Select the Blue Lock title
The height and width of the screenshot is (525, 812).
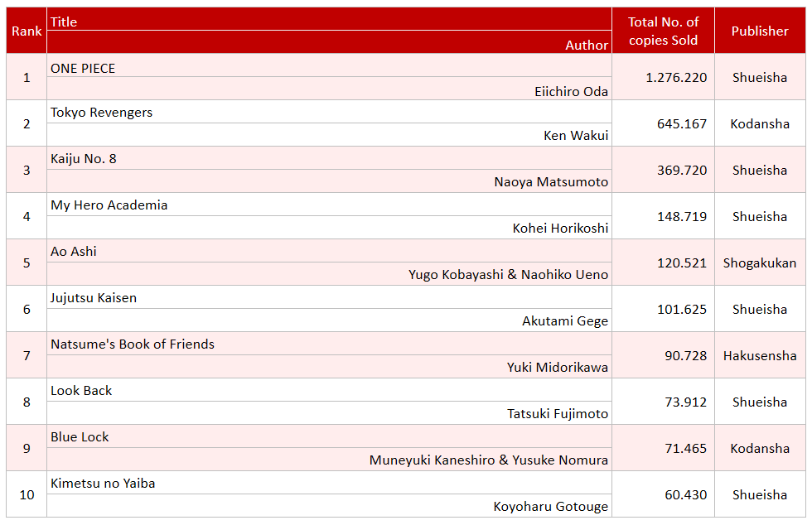point(80,437)
